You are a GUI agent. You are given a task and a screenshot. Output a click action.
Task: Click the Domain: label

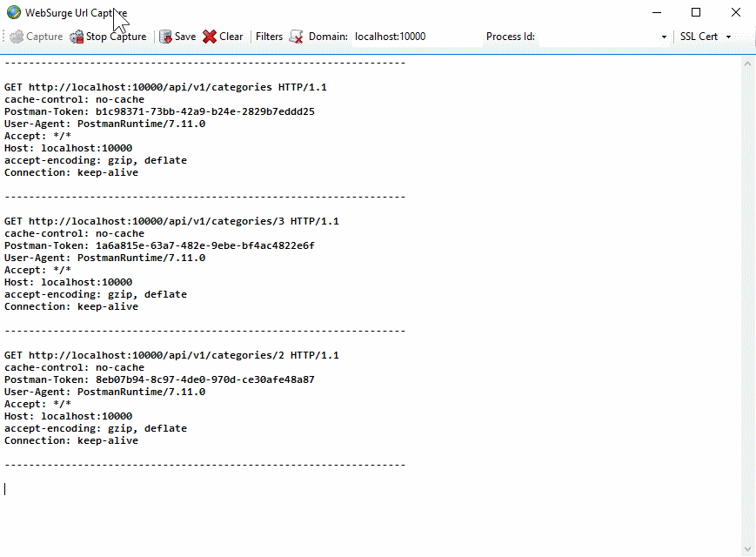pos(328,37)
